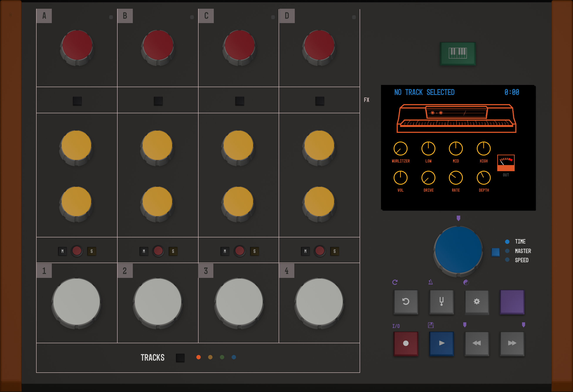Click the purple floppy disk save icon

point(431,325)
